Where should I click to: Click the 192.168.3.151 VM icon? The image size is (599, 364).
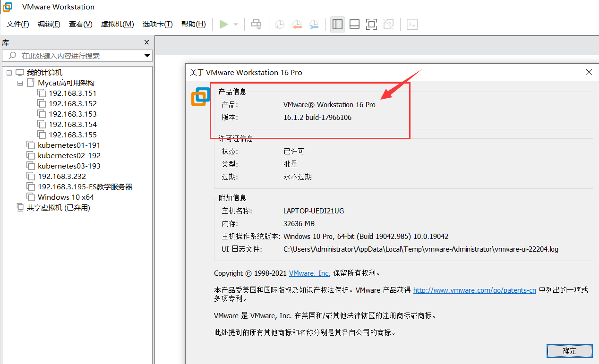tap(42, 93)
